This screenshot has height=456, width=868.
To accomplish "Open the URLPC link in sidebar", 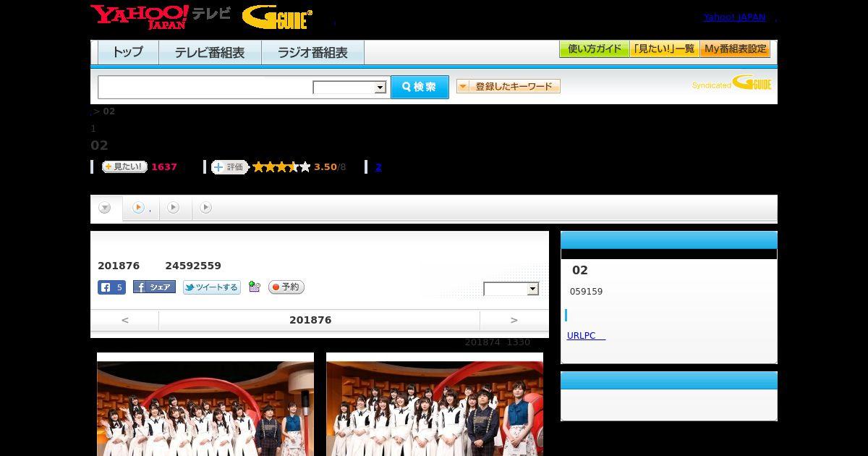I will 586,336.
